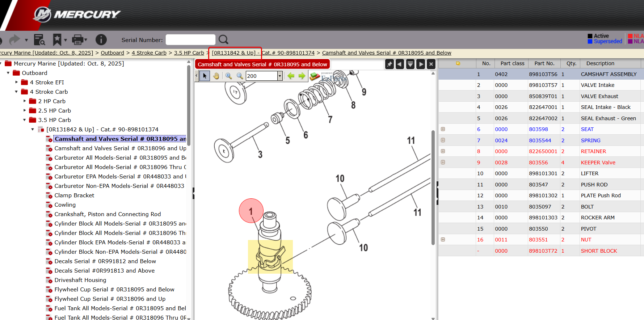This screenshot has width=644, height=320.
Task: Select the pointer arrow tool
Action: pyautogui.click(x=205, y=76)
